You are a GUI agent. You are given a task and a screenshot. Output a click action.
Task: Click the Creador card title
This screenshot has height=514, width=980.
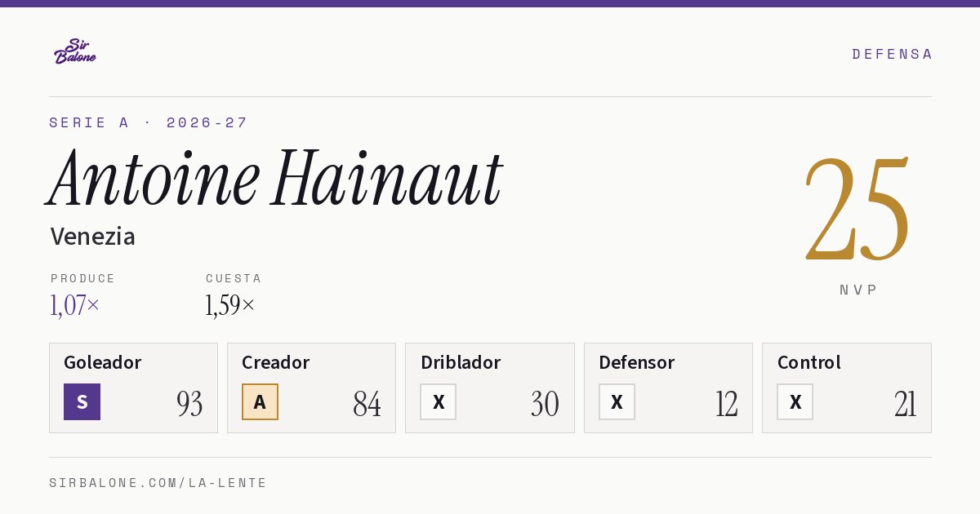[x=275, y=362]
